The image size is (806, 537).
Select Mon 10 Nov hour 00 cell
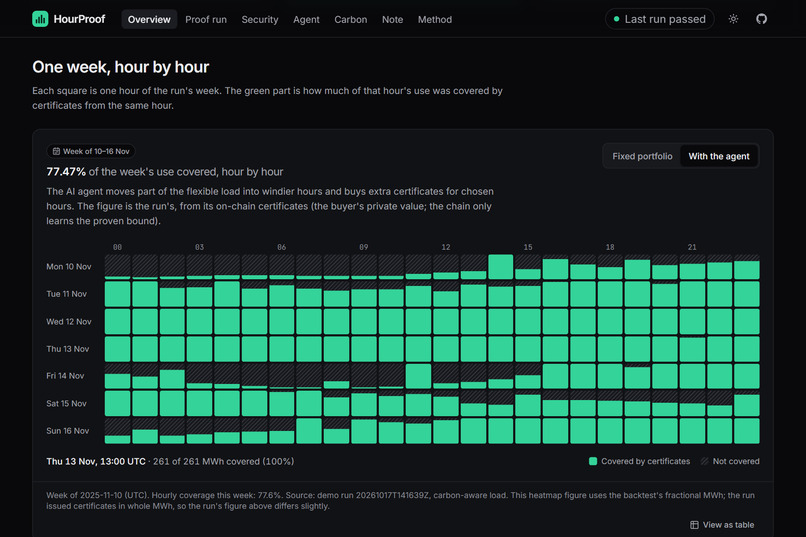[117, 267]
